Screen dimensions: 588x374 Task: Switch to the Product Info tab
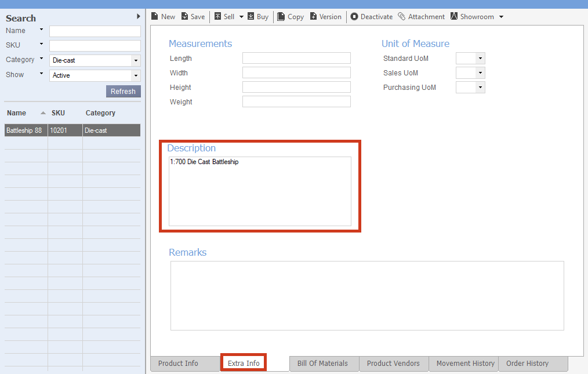185,363
